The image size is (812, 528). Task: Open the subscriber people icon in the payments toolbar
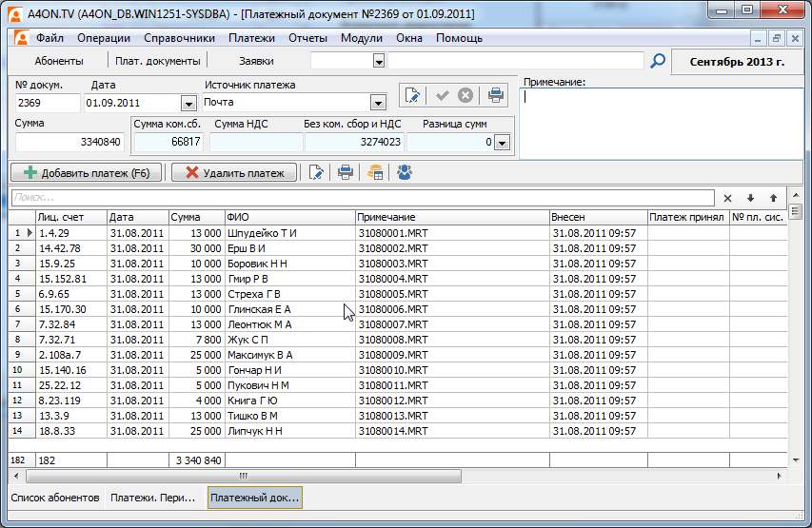coord(405,172)
